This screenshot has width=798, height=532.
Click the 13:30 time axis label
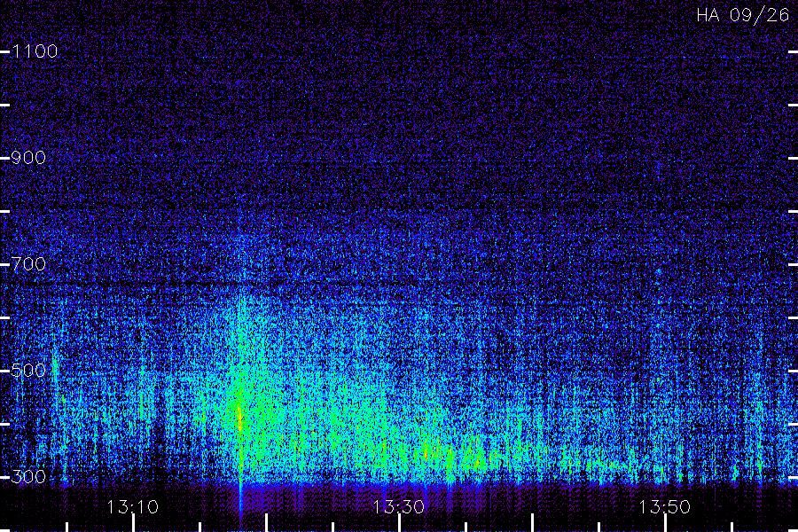(398, 507)
